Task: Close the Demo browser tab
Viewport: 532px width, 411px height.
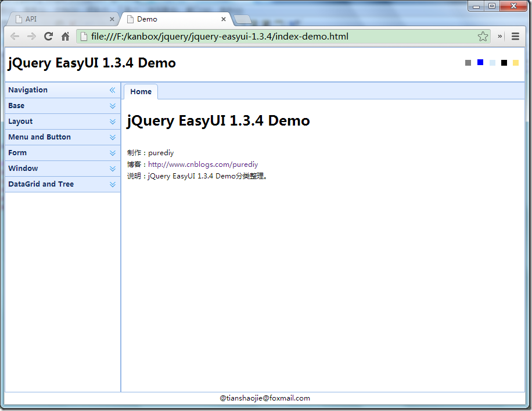Action: point(224,19)
